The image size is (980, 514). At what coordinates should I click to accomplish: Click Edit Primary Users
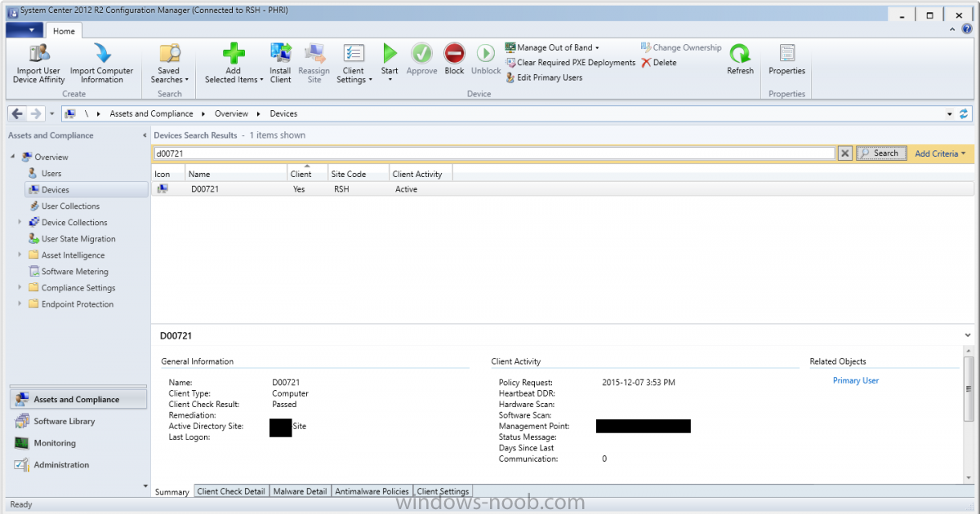544,78
